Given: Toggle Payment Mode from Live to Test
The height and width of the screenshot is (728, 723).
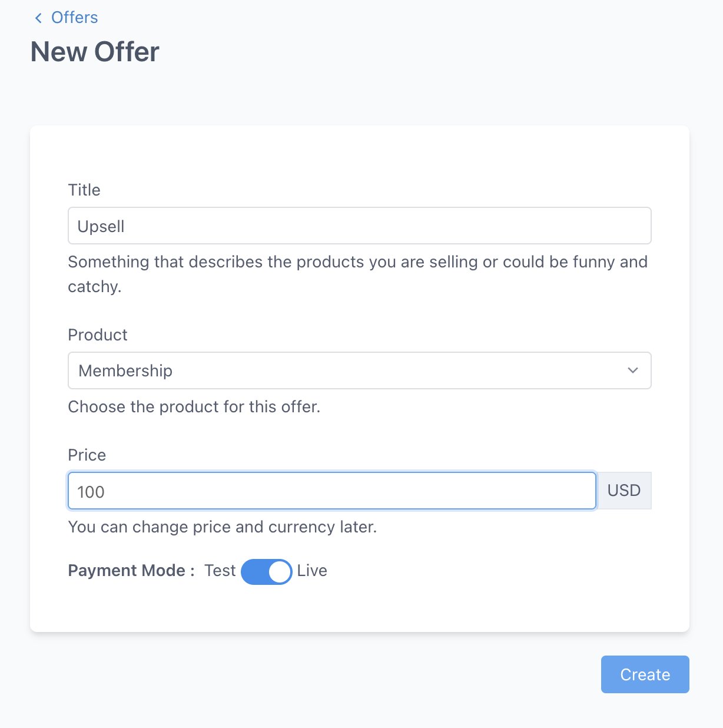Looking at the screenshot, I should (x=266, y=571).
